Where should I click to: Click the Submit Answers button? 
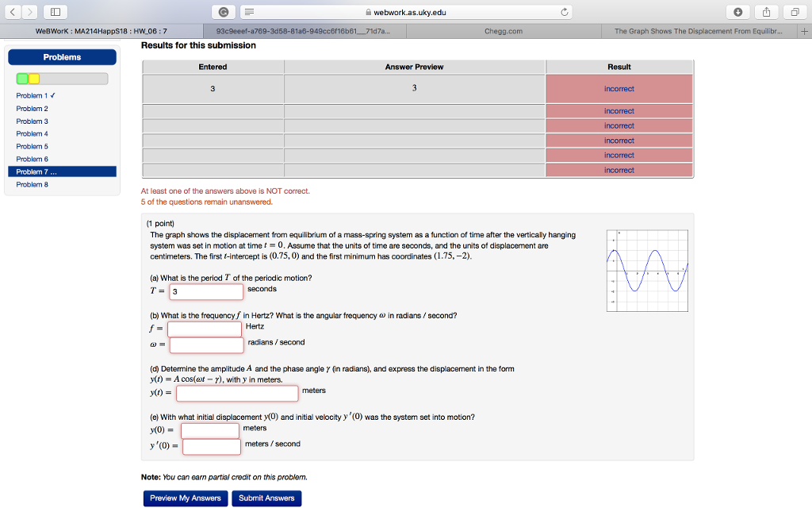266,498
